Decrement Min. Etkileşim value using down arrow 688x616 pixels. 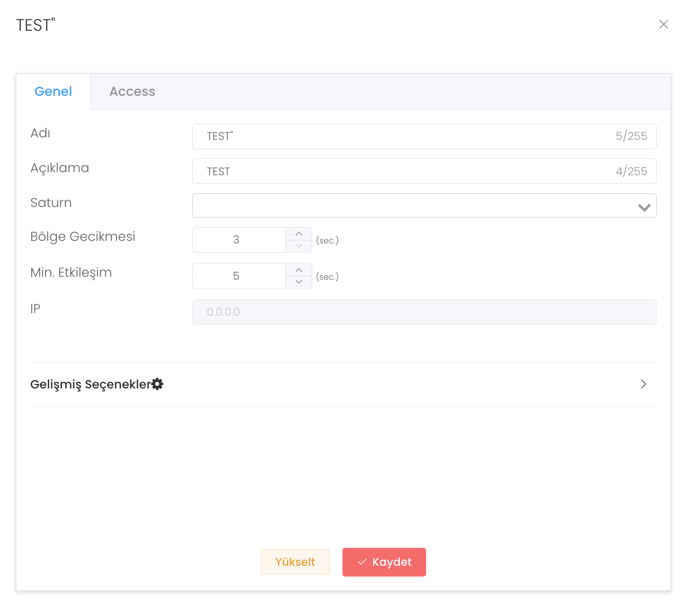coord(299,282)
